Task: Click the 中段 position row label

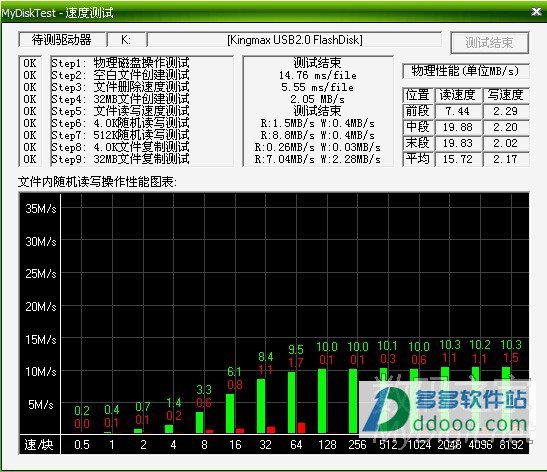Action: tap(418, 127)
